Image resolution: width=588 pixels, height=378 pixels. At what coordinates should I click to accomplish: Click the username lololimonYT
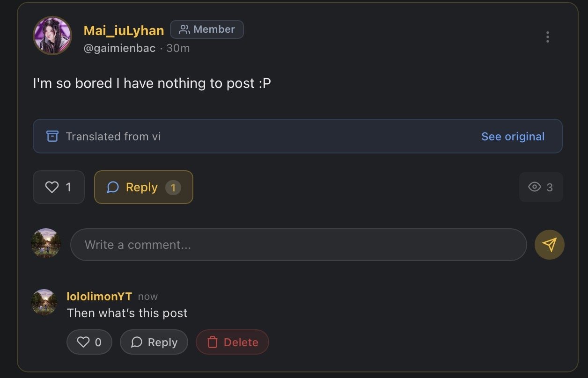99,296
